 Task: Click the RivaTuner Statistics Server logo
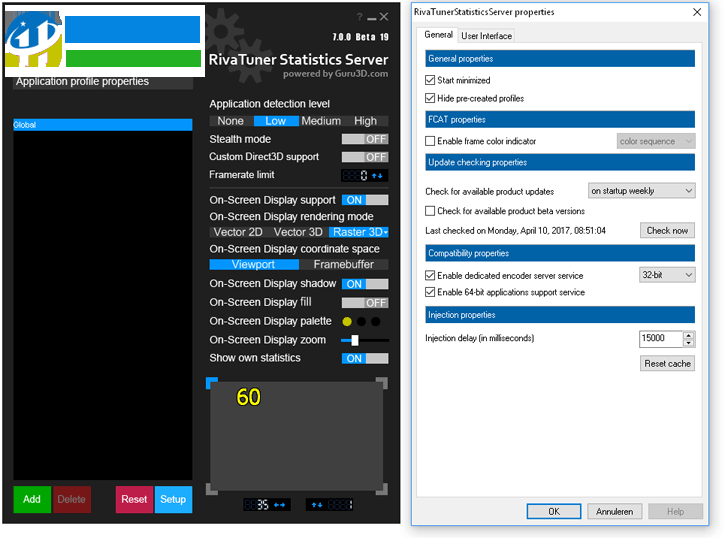(x=298, y=60)
